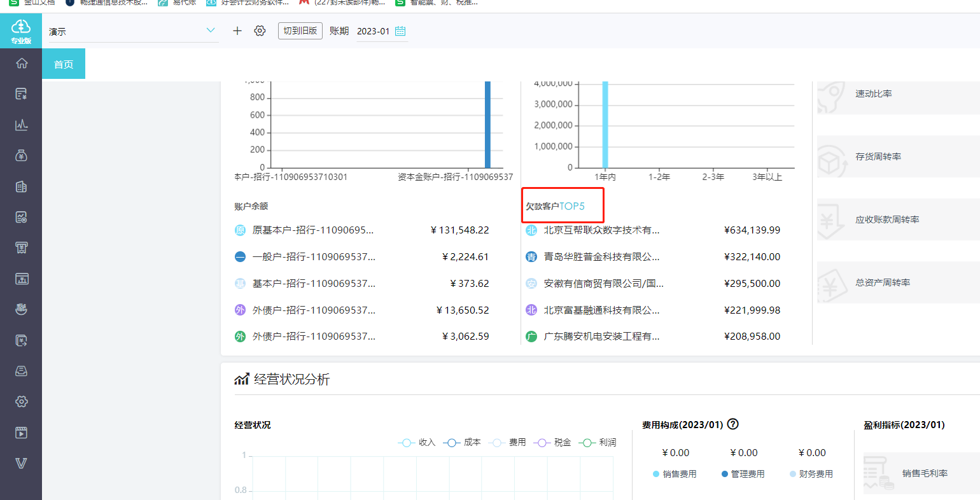
Task: Select the bank card cashier icon in sidebar
Action: tap(21, 278)
